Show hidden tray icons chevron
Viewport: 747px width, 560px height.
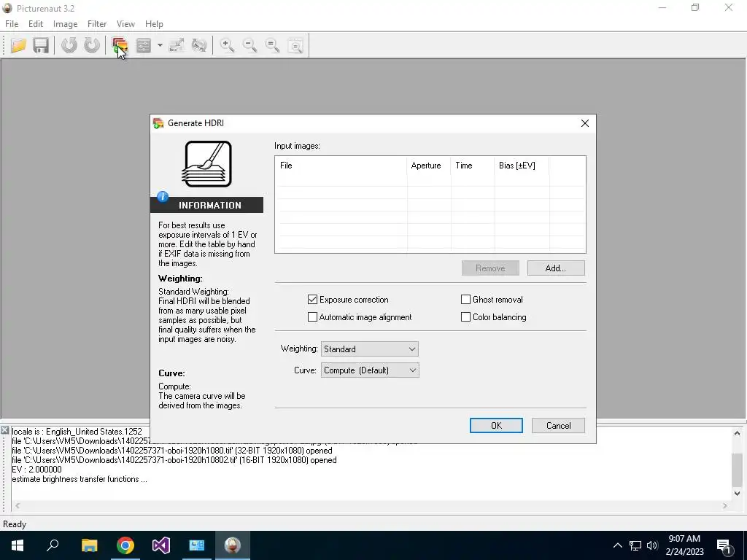click(x=617, y=545)
